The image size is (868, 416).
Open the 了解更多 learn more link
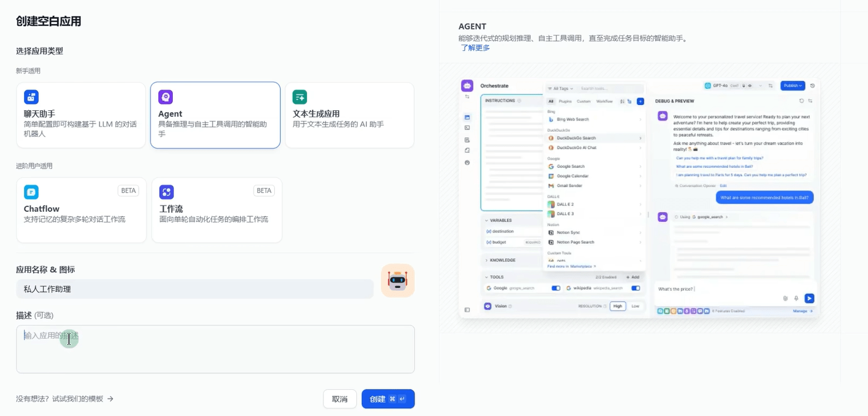pos(475,48)
